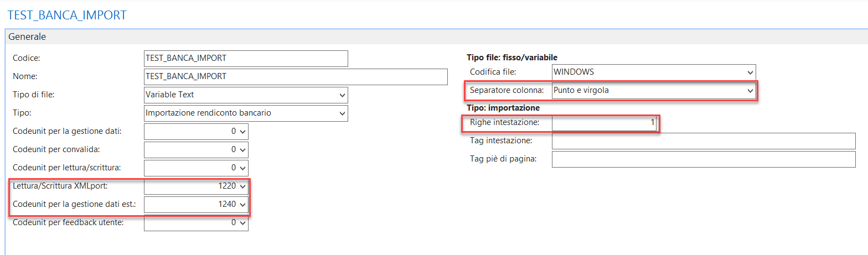Screen dimensions: 868x255
Task: Click the Tag intestazione input field
Action: click(x=704, y=141)
